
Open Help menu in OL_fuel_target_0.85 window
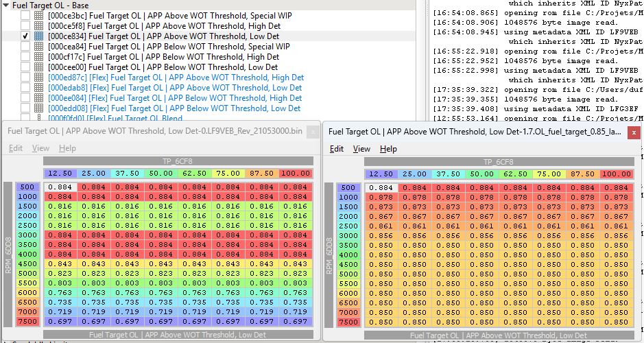click(389, 149)
